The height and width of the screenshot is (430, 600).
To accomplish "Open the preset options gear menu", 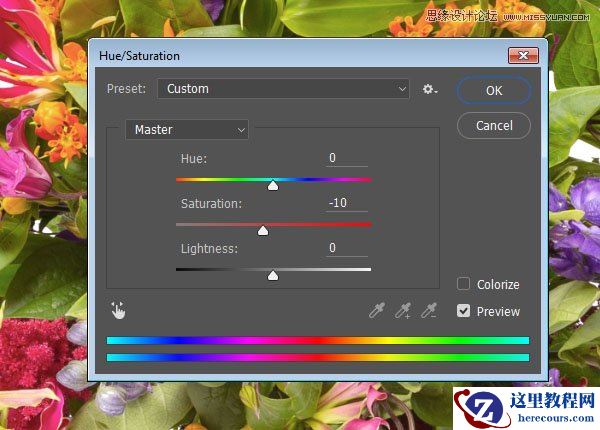I will 430,90.
